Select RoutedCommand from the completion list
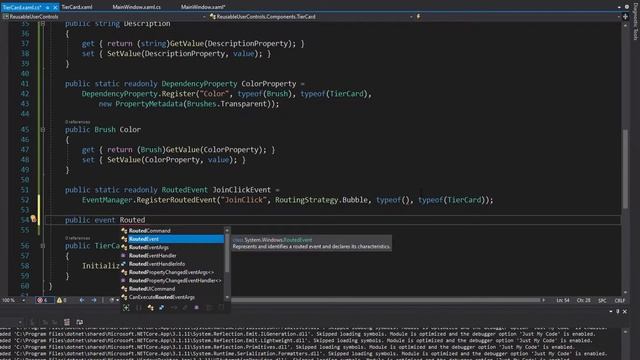This screenshot has height=360, width=640. coord(172,231)
